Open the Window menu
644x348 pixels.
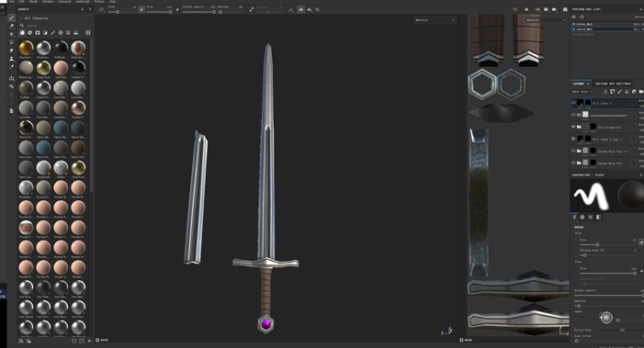tap(48, 2)
